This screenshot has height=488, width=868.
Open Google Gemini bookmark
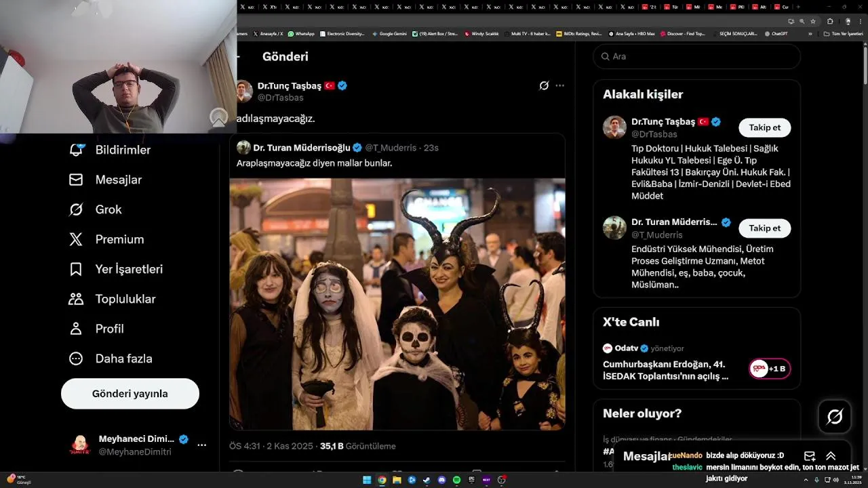[x=389, y=33]
